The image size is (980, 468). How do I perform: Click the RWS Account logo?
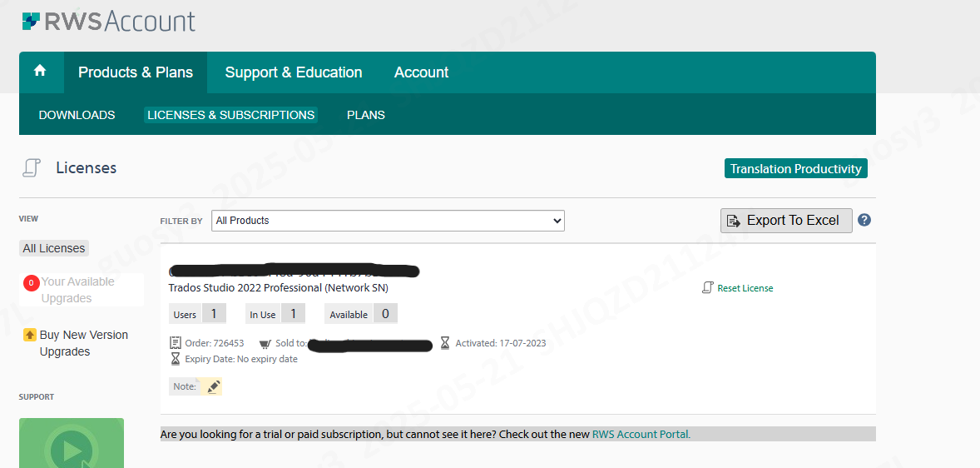click(109, 21)
